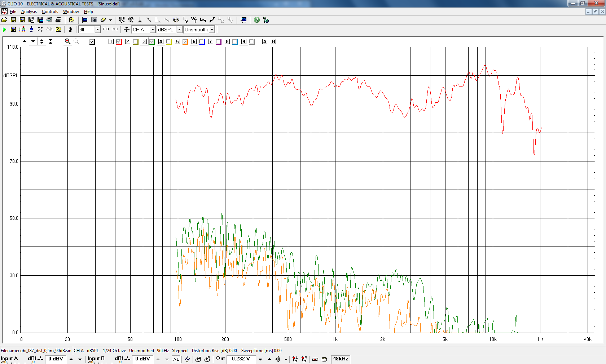Toggle overlay 8 light blue checkbox
The image size is (606, 364).
235,42
